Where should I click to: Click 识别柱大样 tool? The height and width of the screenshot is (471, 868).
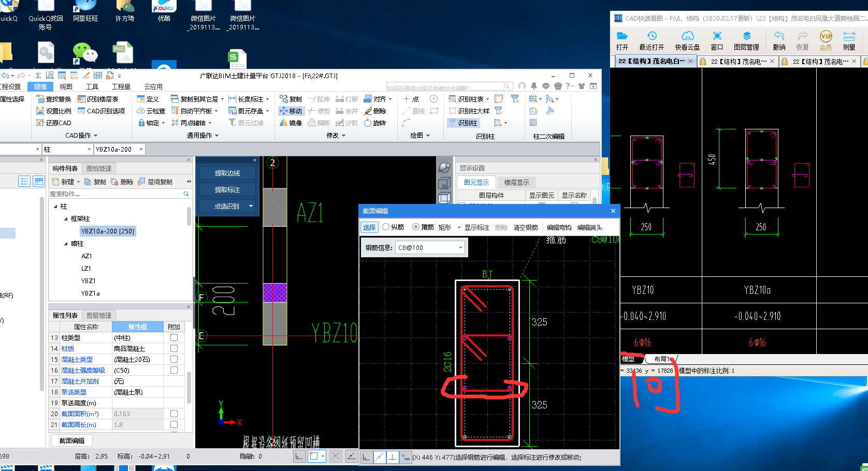[469, 111]
